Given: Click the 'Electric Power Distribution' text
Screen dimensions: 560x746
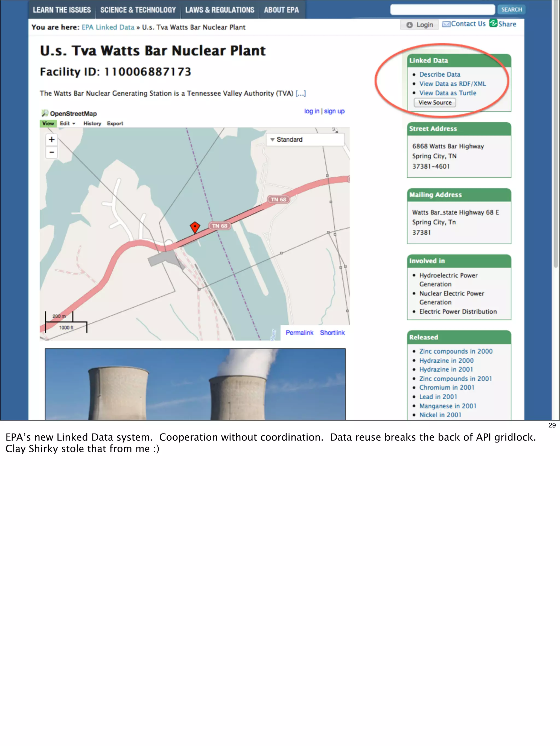Looking at the screenshot, I should coord(458,312).
